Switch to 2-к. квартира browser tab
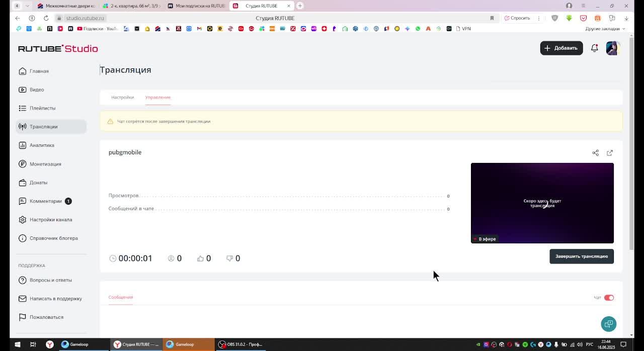The image size is (644, 351). pos(131,6)
